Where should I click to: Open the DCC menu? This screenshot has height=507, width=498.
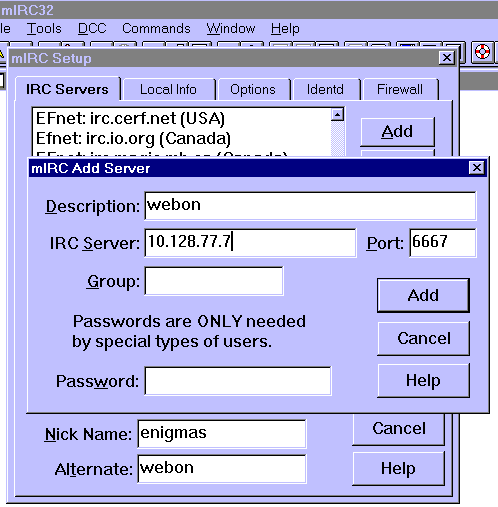coord(92,29)
